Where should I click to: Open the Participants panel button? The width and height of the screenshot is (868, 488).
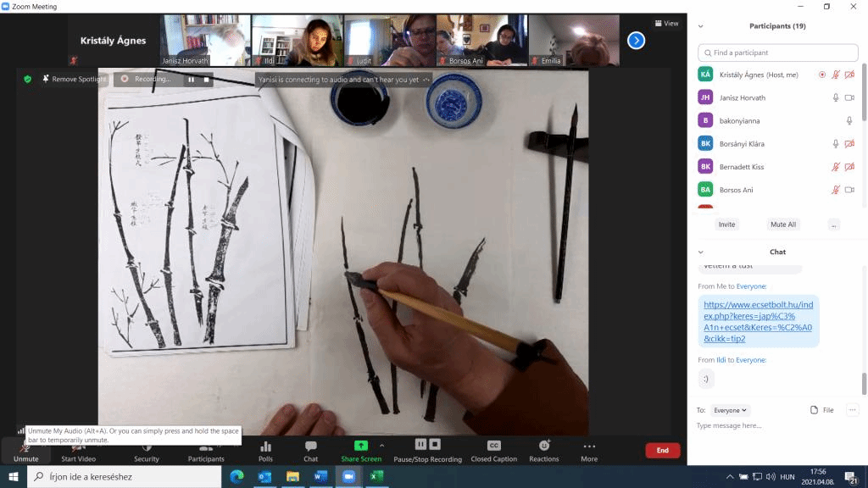point(206,451)
